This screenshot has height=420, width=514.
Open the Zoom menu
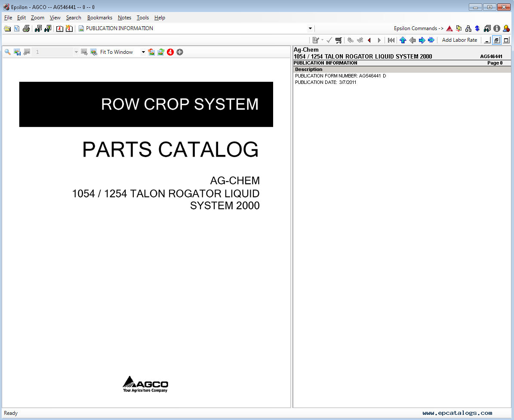[x=37, y=18]
